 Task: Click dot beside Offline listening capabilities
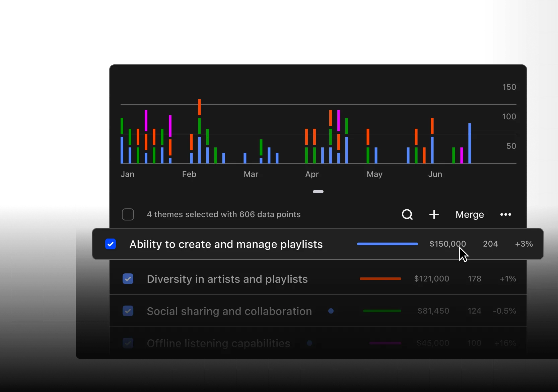pos(309,343)
